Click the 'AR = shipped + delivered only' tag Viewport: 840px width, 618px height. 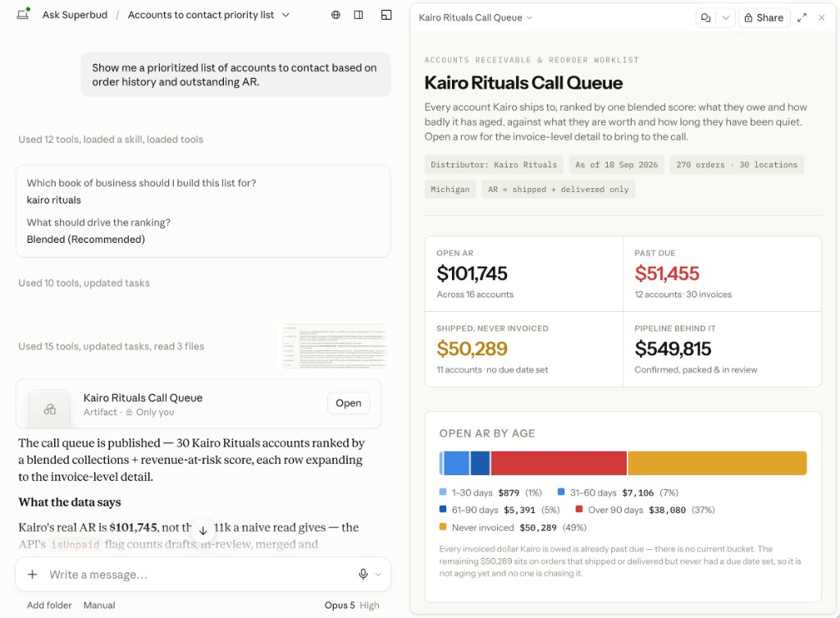tap(558, 190)
